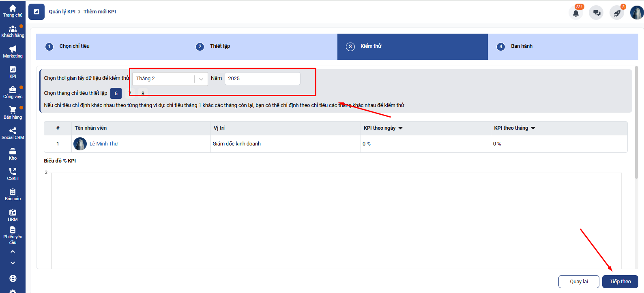644x293 pixels.
Task: Open Khách hàng customers module
Action: (13, 31)
